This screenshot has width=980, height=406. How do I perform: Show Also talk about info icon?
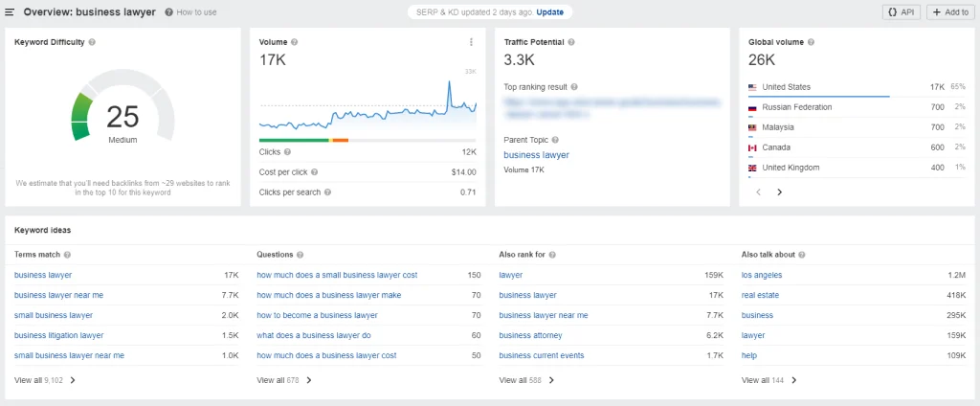(801, 256)
